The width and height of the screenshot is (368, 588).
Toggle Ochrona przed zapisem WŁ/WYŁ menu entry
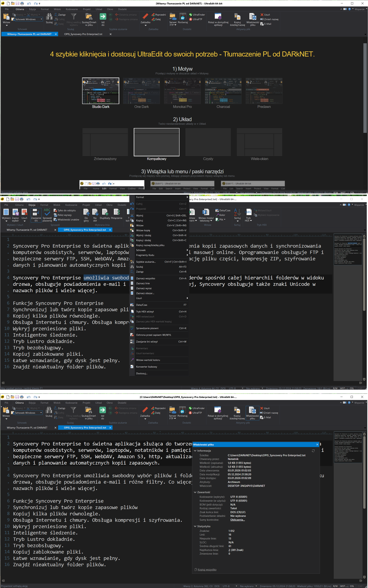click(x=154, y=335)
